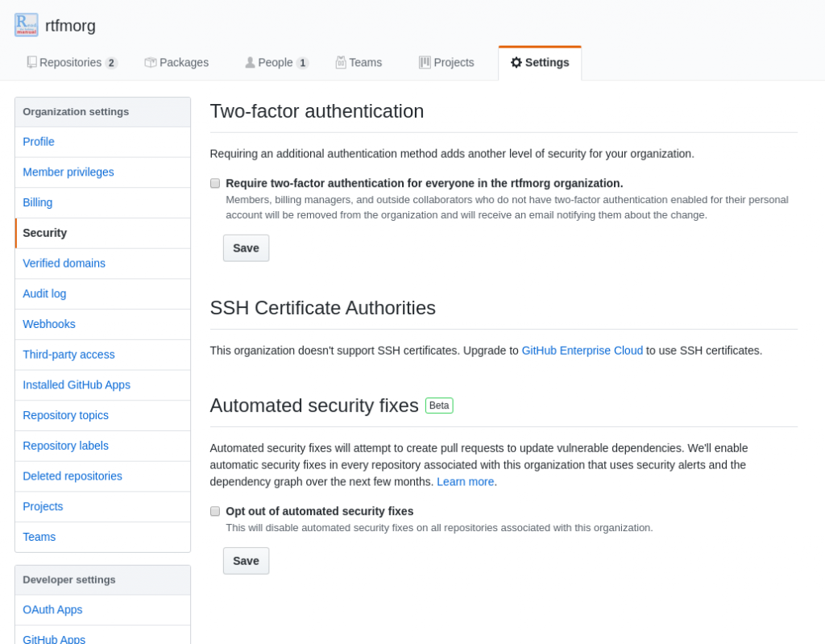Screen dimensions: 825x644
Task: Click the Beta badge beside Automated security fixes
Action: [439, 405]
